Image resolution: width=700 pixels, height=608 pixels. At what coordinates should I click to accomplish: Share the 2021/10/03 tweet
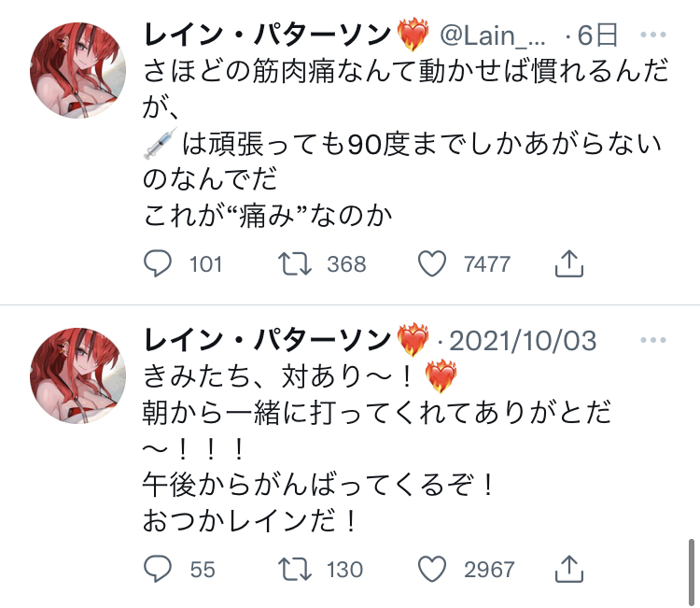click(x=569, y=569)
